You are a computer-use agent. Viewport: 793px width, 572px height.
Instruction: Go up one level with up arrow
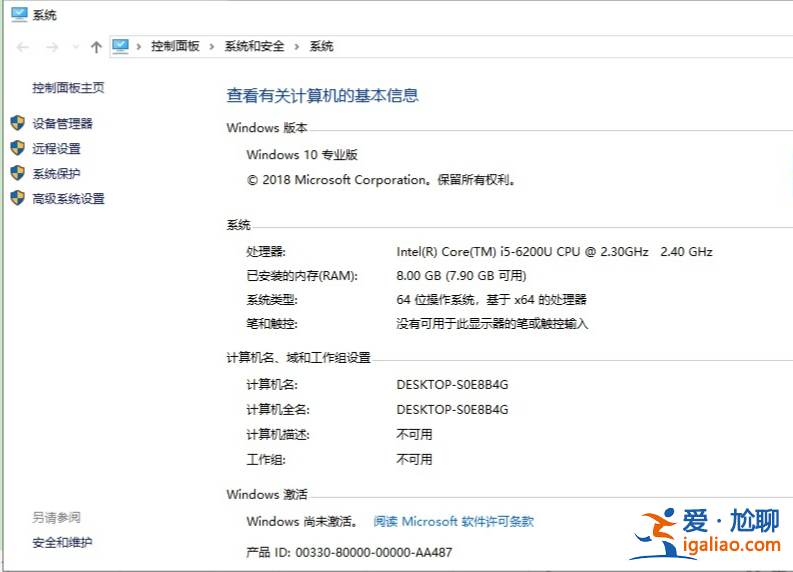click(96, 48)
